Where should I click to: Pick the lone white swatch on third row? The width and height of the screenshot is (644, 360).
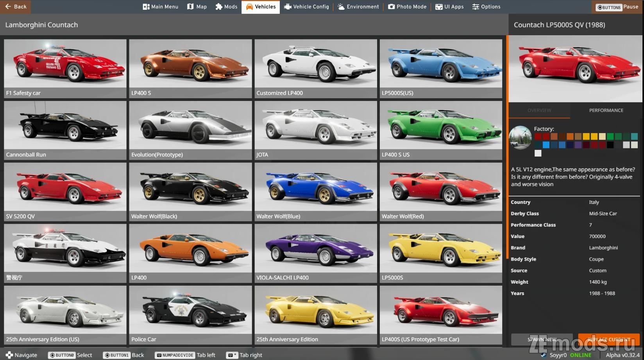[x=538, y=153]
